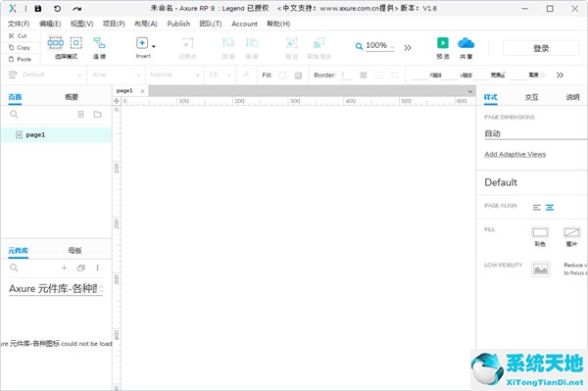588x391 pixels.
Task: Click the plus icon to add library
Action: [x=64, y=268]
